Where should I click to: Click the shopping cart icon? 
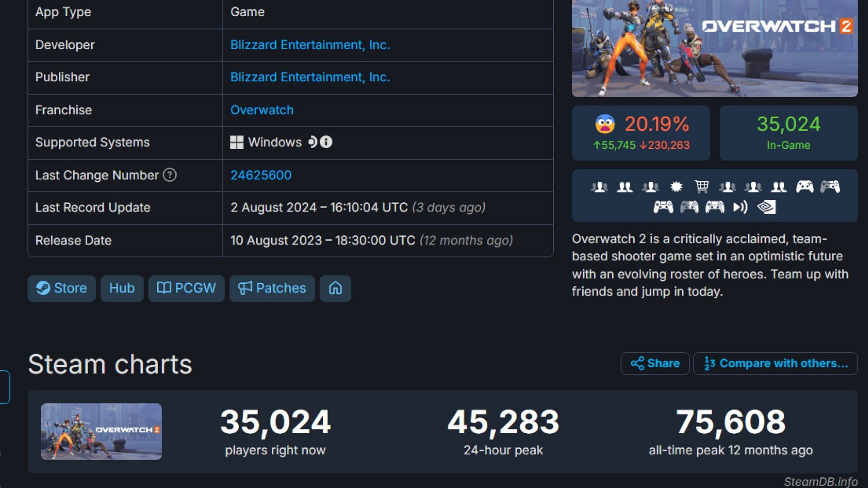coord(702,187)
